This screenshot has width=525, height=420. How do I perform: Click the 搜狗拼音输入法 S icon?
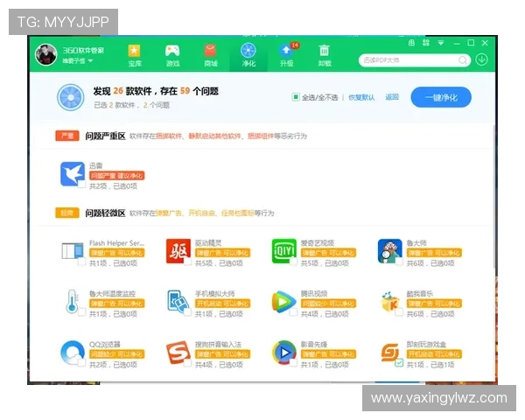coord(178,353)
